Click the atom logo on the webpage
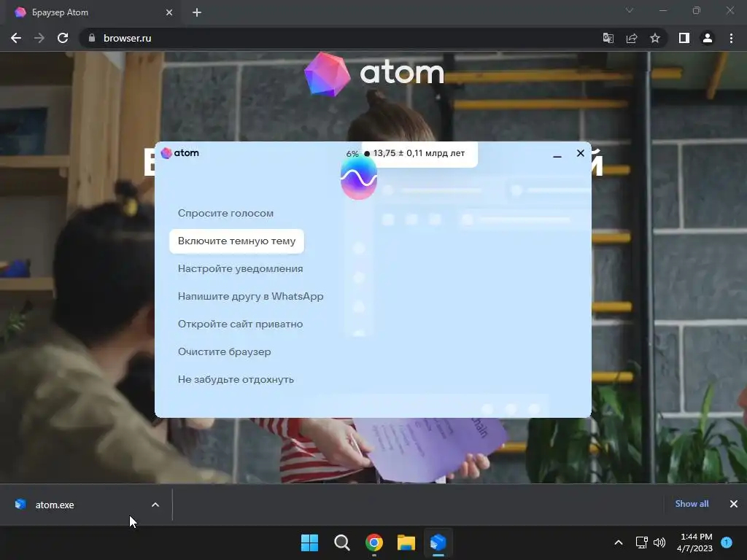Screen dimensions: 747x560 (x=374, y=74)
